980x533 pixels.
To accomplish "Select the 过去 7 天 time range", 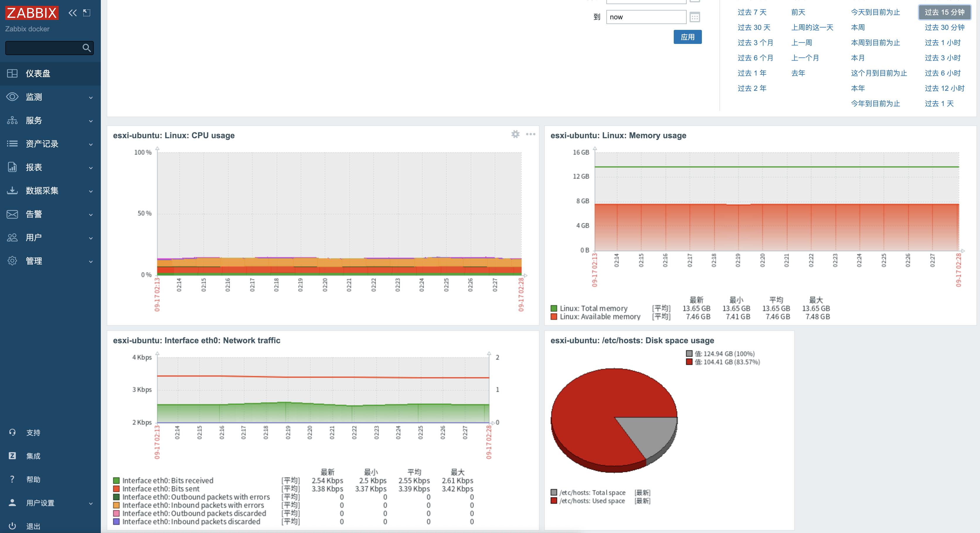I will click(x=752, y=12).
